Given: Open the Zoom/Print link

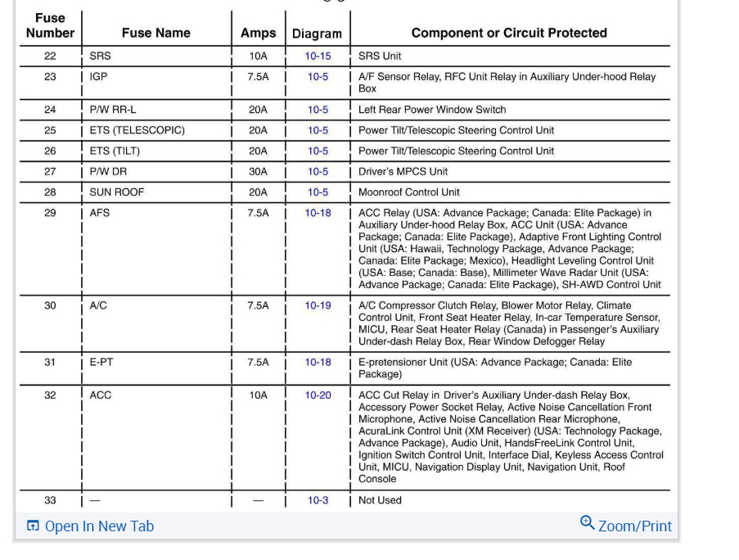Looking at the screenshot, I should (x=634, y=526).
